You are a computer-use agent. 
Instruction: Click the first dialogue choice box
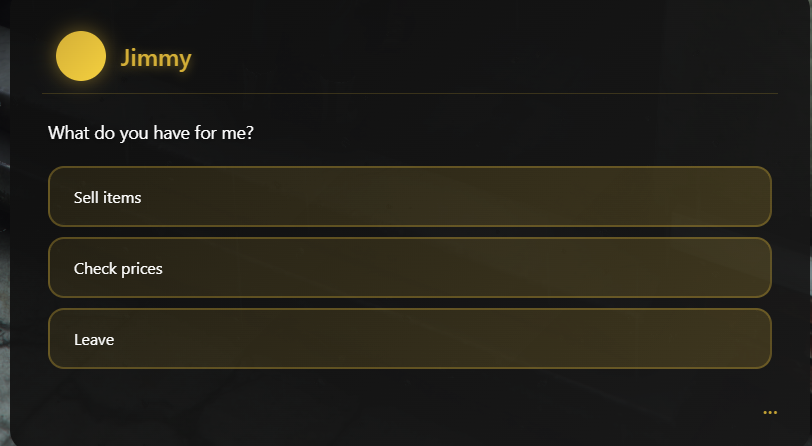click(409, 197)
